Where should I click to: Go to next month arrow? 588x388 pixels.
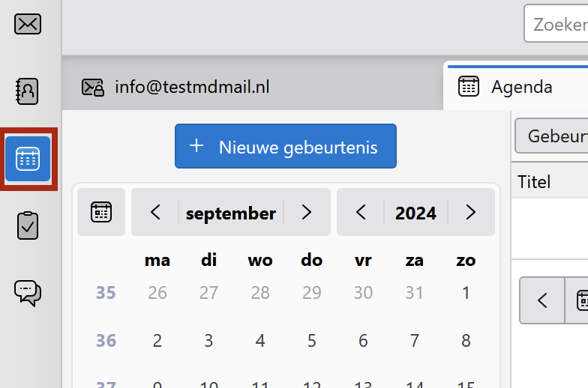point(306,213)
